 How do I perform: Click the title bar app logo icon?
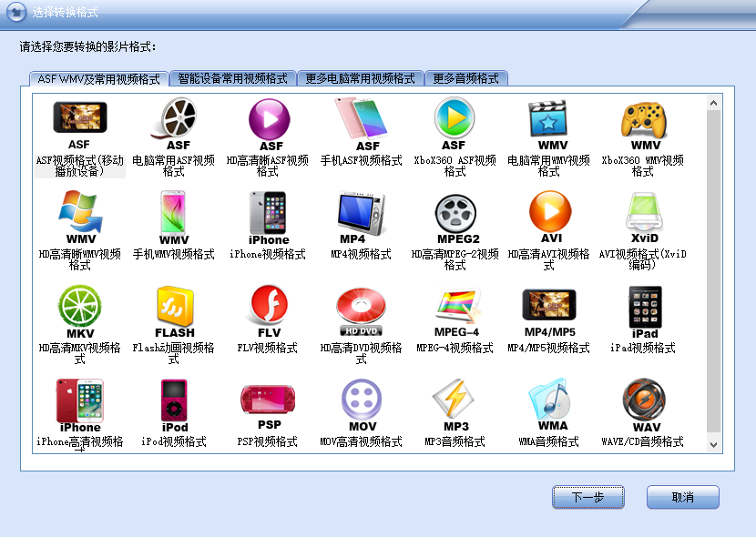coord(16,12)
